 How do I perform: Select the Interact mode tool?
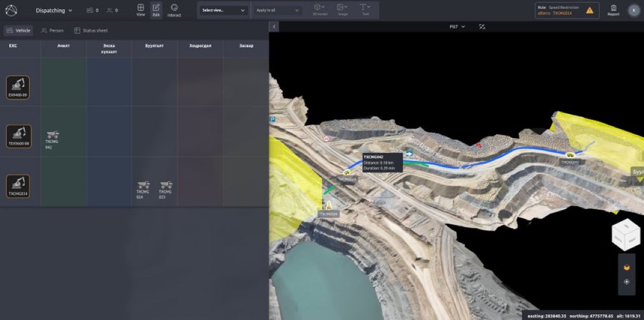(174, 10)
